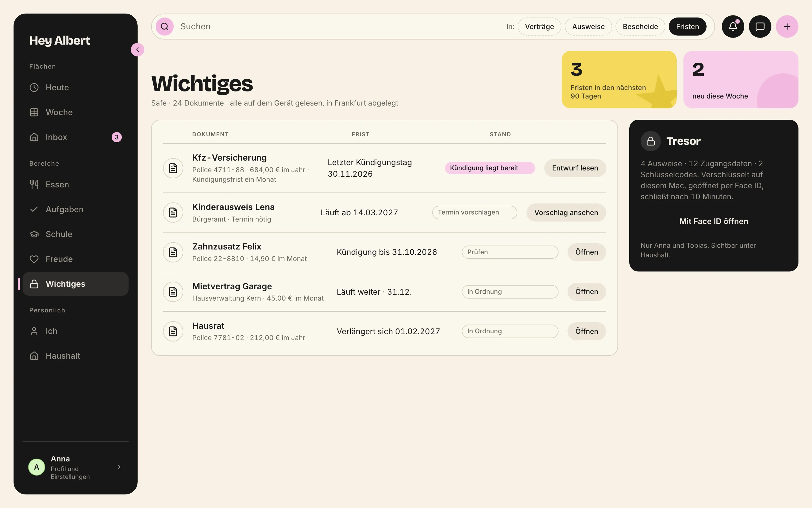Click Vorschlag ansehen button

(x=566, y=212)
